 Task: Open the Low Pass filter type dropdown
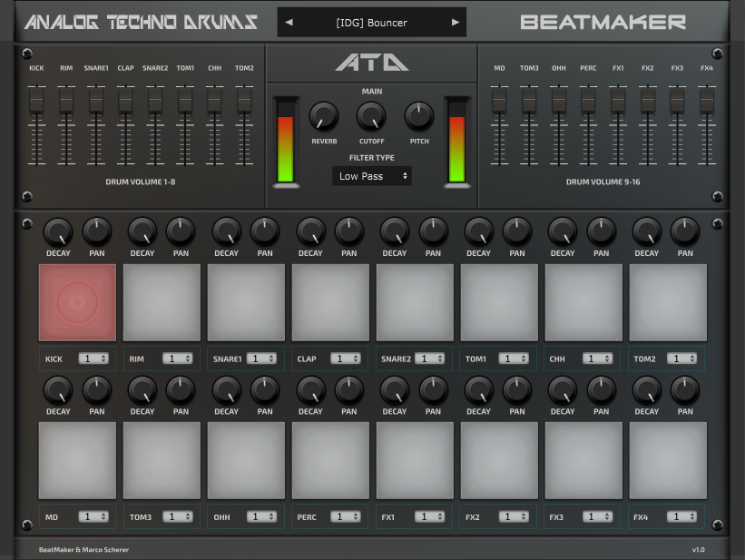click(x=371, y=176)
